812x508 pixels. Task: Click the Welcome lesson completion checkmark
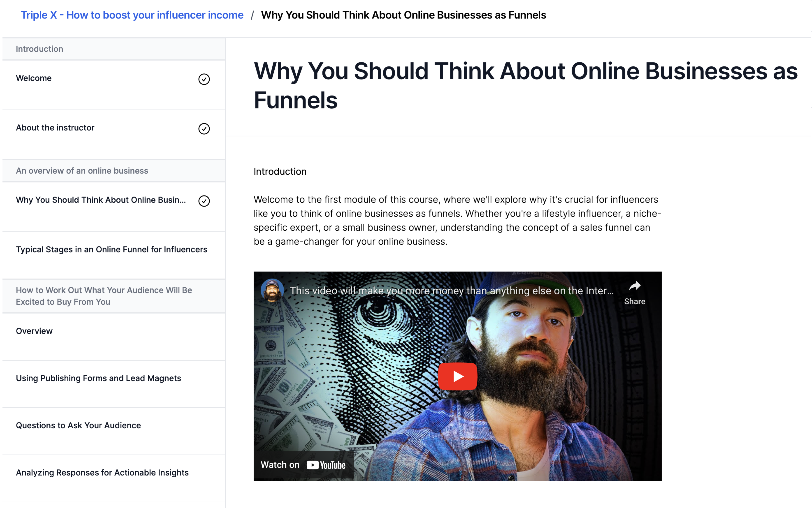tap(204, 79)
